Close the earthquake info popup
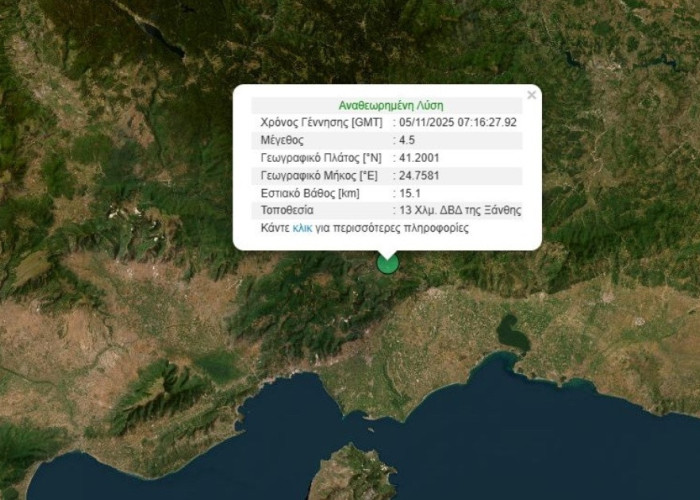The image size is (700, 500). pyautogui.click(x=531, y=95)
